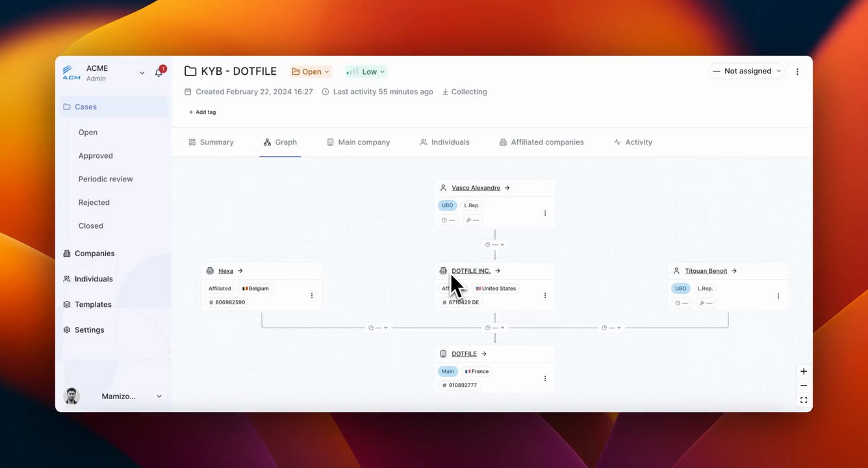Switch to the Individuals tab
This screenshot has width=868, height=468.
(x=444, y=142)
